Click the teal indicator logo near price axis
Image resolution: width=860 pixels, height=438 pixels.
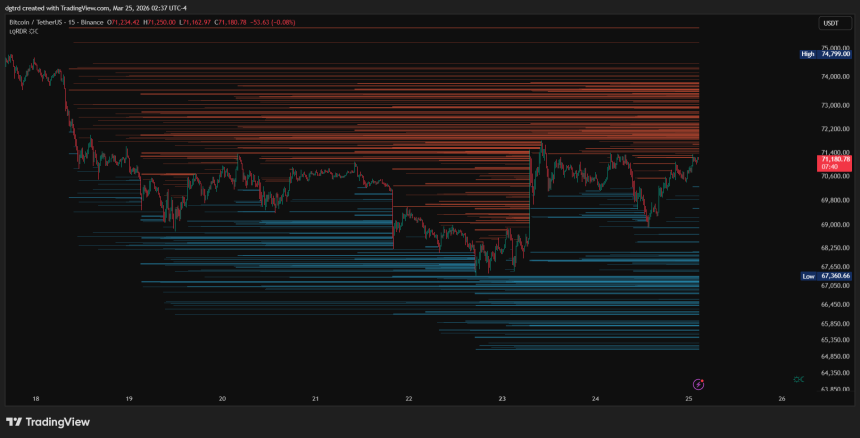(x=799, y=379)
